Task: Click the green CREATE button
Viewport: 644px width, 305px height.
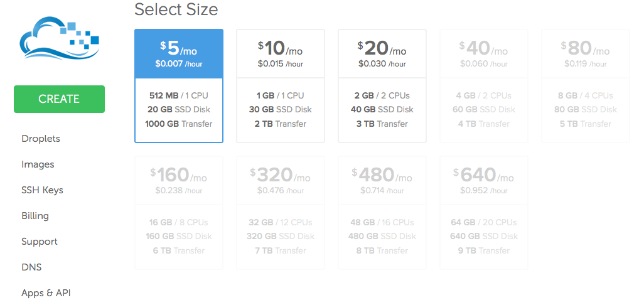Action: pos(59,99)
